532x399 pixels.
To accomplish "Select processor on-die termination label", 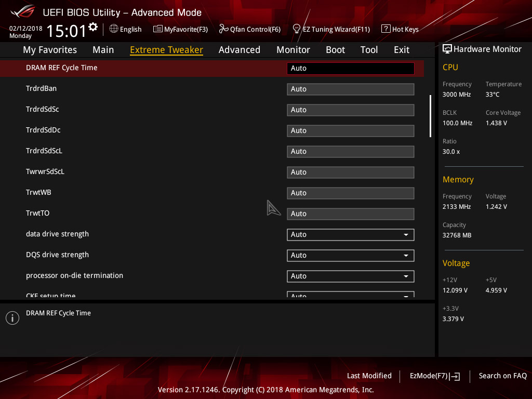I will pyautogui.click(x=75, y=275).
